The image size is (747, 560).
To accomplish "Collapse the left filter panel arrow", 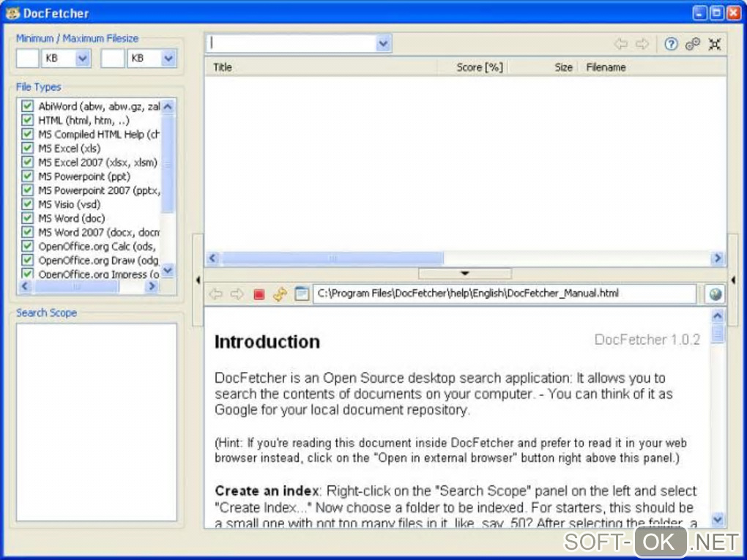I will [198, 280].
